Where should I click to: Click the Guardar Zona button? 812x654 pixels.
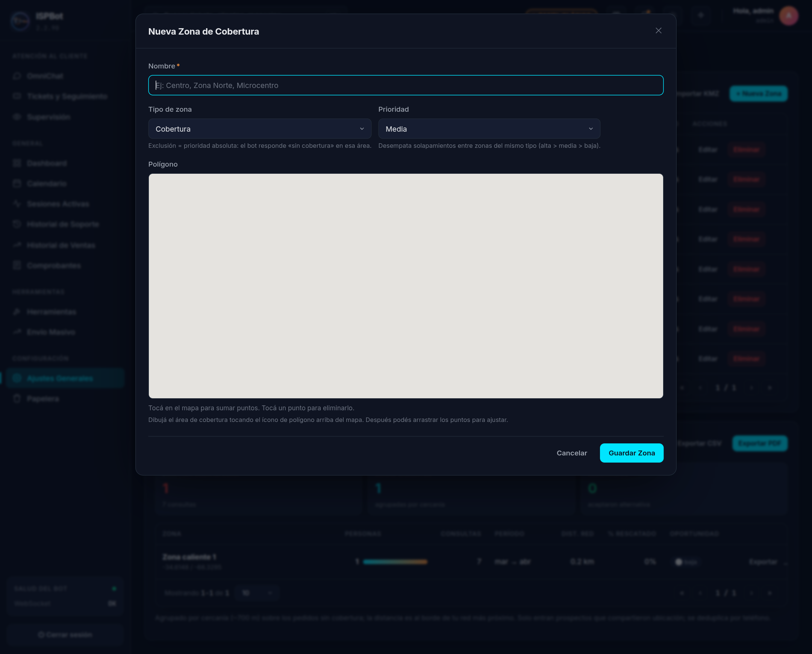[631, 453]
